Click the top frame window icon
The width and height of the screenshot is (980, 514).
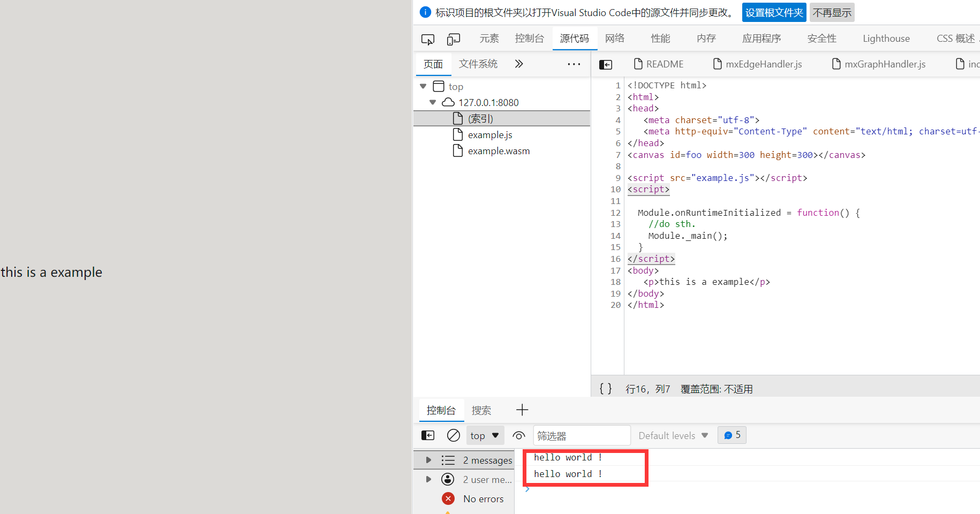439,86
